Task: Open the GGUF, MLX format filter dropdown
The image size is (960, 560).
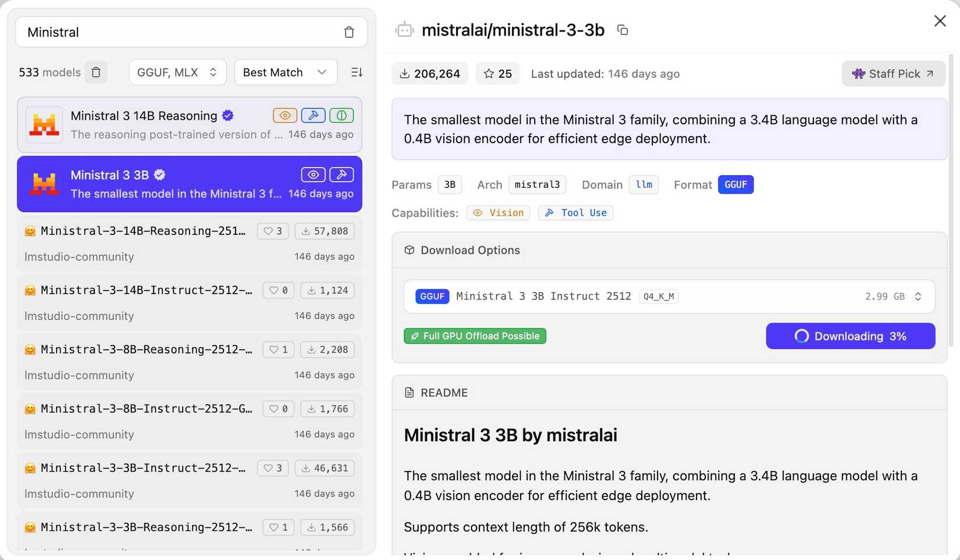Action: (177, 72)
